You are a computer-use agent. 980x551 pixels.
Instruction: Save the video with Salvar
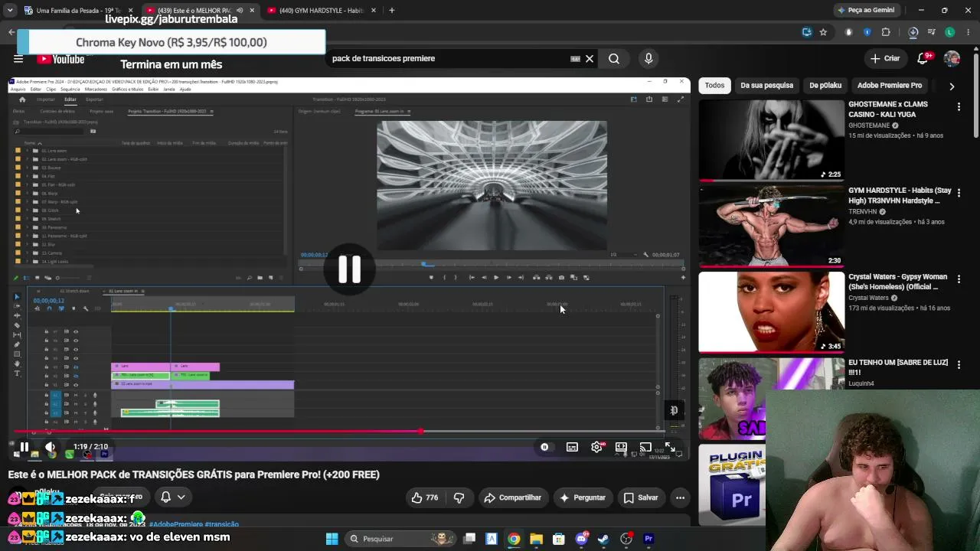coord(640,497)
